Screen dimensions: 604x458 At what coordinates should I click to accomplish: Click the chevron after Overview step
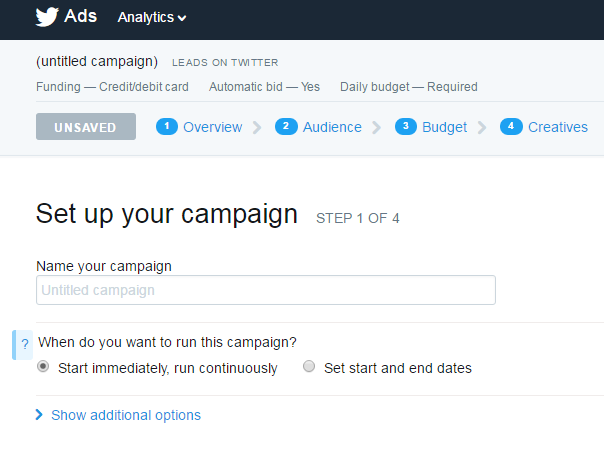(257, 128)
